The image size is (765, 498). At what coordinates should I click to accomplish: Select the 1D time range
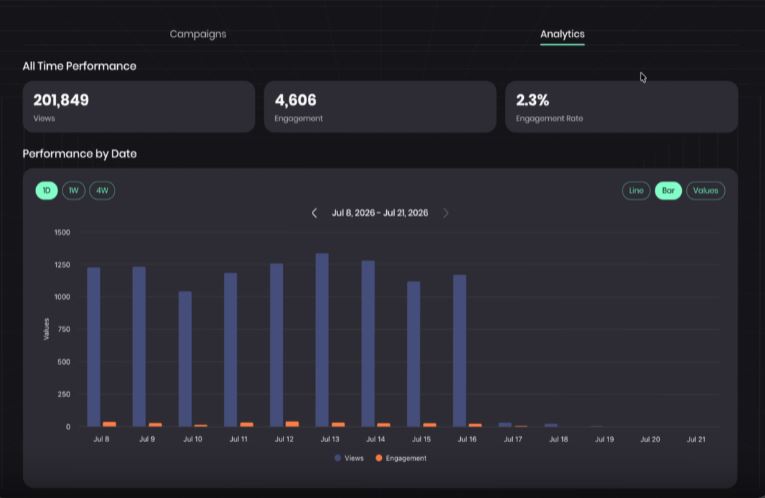[46, 190]
